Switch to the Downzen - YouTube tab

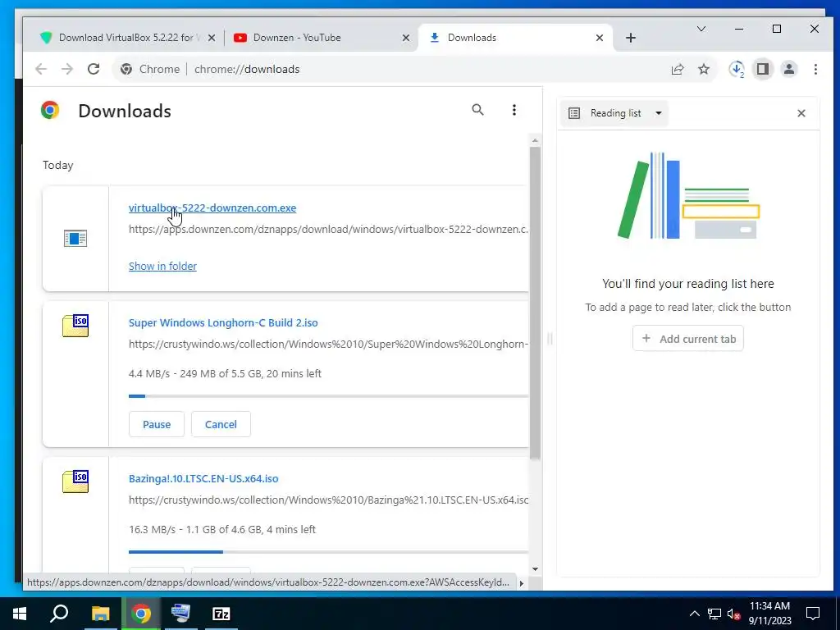322,38
